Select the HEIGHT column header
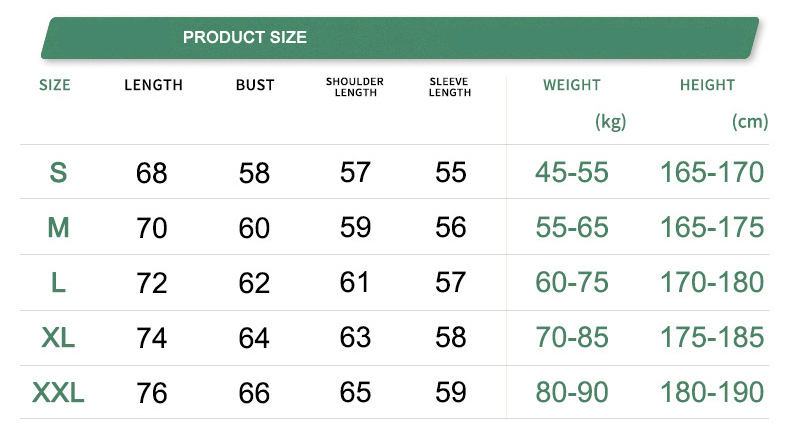This screenshot has width=790, height=434. point(707,86)
